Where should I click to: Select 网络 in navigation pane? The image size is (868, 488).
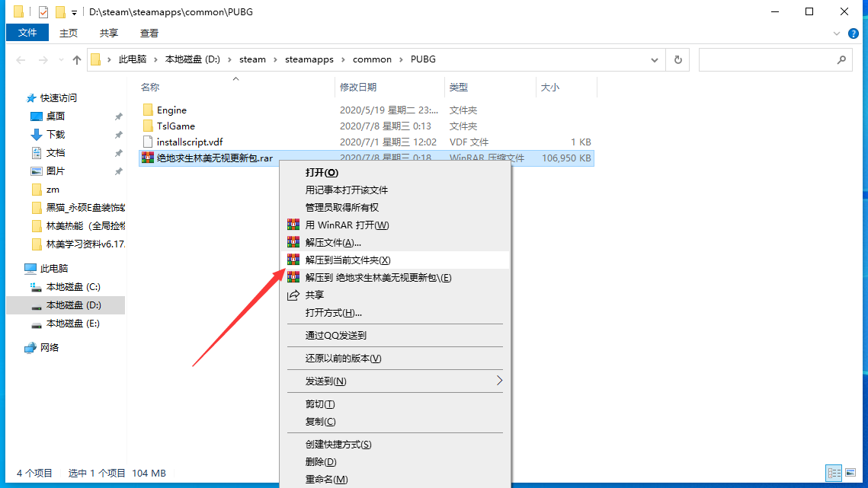50,347
